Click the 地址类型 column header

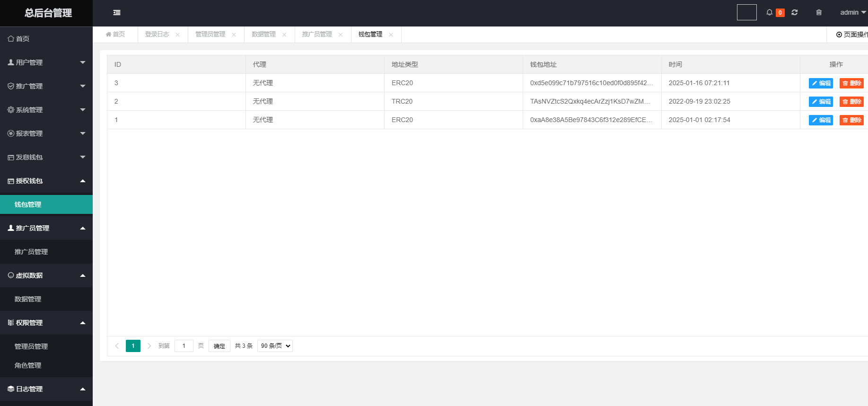pos(454,64)
